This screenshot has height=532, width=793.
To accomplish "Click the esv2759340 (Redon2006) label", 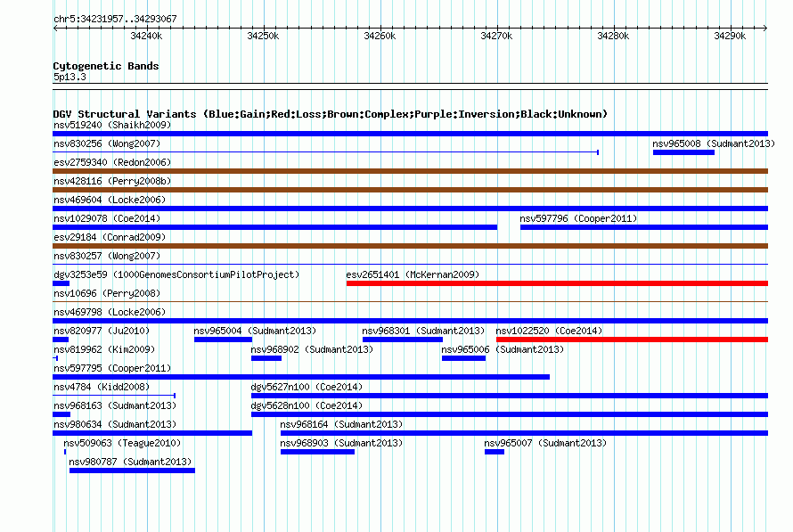I will (x=112, y=162).
